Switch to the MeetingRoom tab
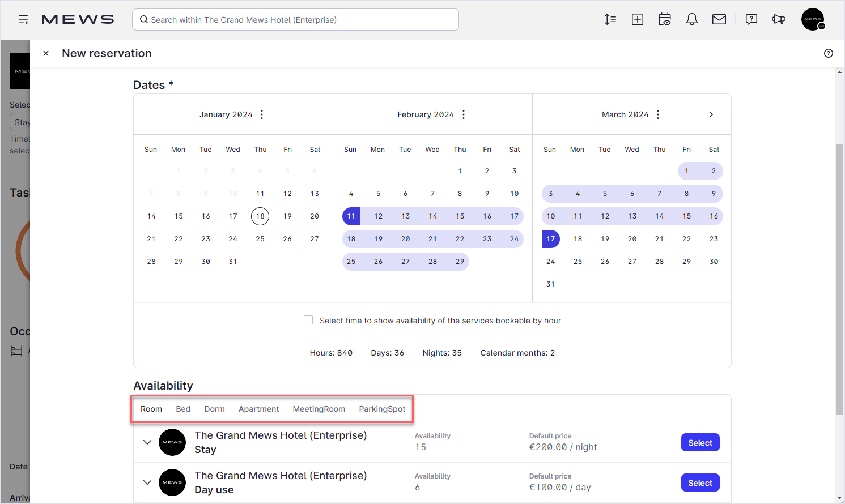The width and height of the screenshot is (845, 504). click(319, 409)
